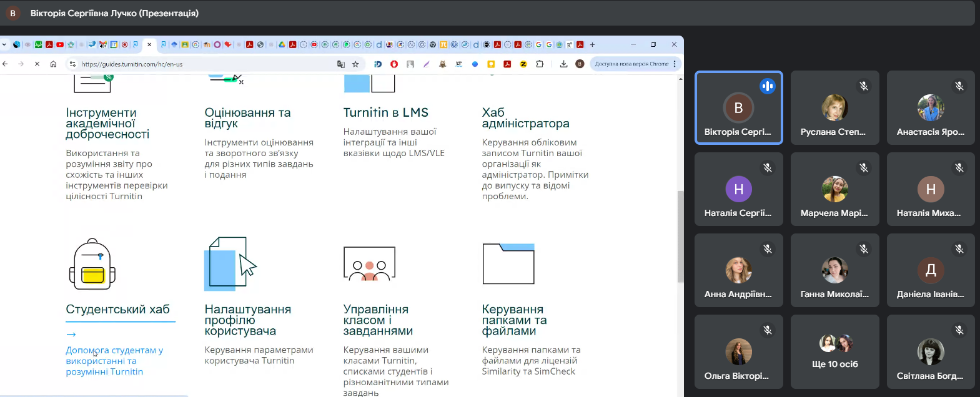This screenshot has height=397, width=980.
Task: Open the Adobe Acrobat extension in the toolbar
Action: (x=507, y=64)
